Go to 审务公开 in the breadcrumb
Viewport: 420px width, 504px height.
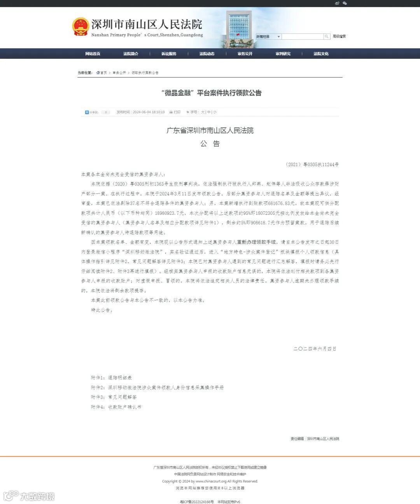[x=119, y=73]
